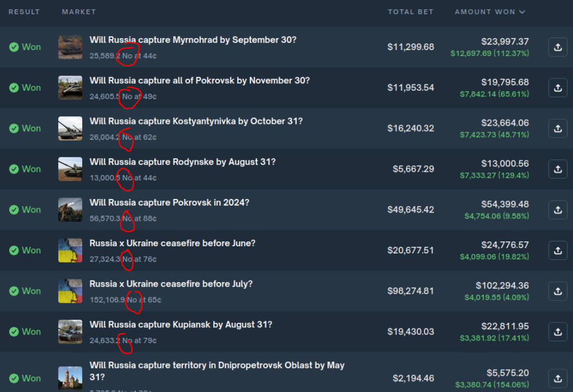Viewport: 573px width, 392px height.
Task: Open the Kostyantynivka market artillery thumbnail
Action: tap(70, 128)
